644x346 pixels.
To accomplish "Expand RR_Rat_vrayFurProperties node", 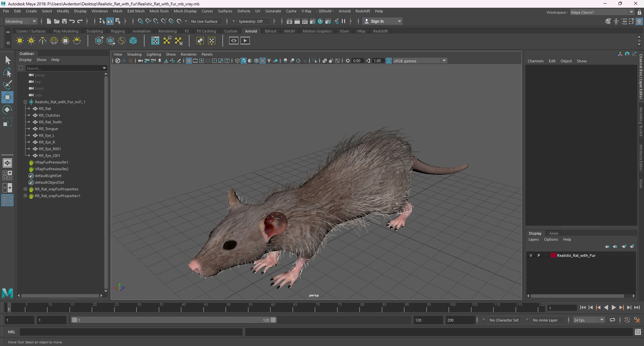I will pyautogui.click(x=25, y=189).
